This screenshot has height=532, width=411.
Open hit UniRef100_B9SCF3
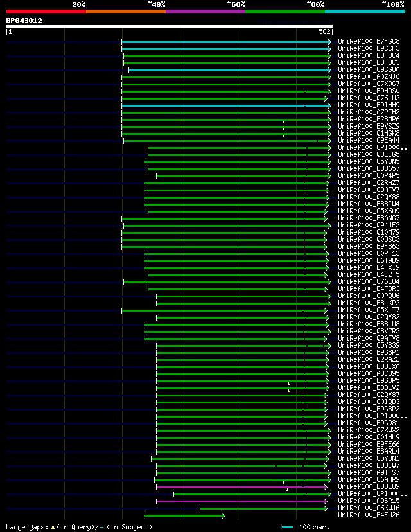369,49
